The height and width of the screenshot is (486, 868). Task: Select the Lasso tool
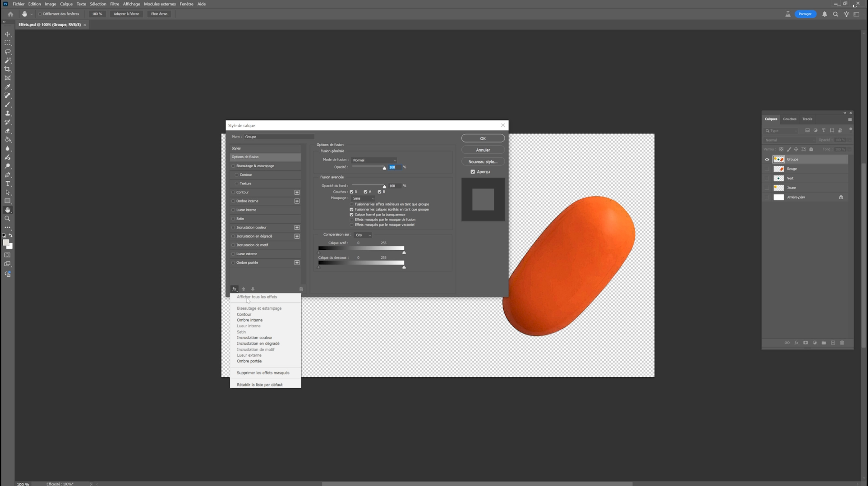(7, 51)
